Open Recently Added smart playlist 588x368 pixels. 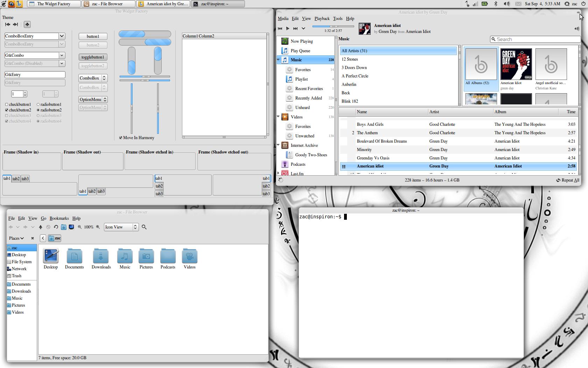(x=308, y=98)
